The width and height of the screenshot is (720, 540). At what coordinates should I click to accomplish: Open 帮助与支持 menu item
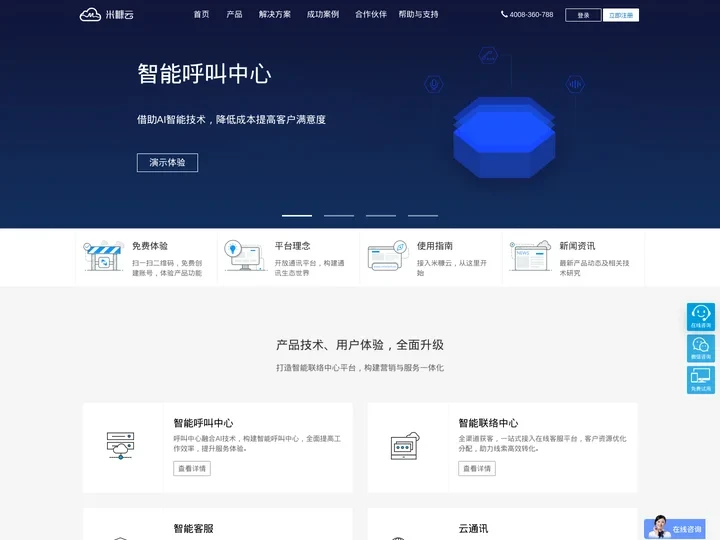tap(418, 14)
